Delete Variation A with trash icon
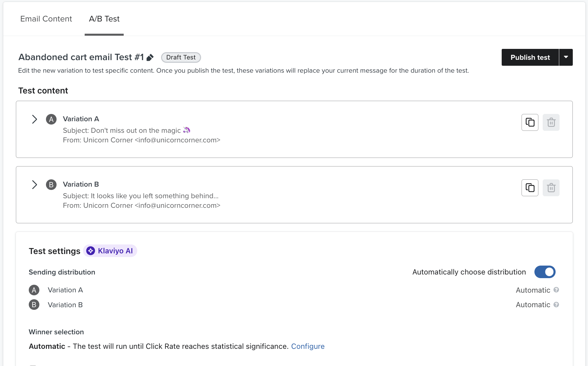 tap(551, 122)
